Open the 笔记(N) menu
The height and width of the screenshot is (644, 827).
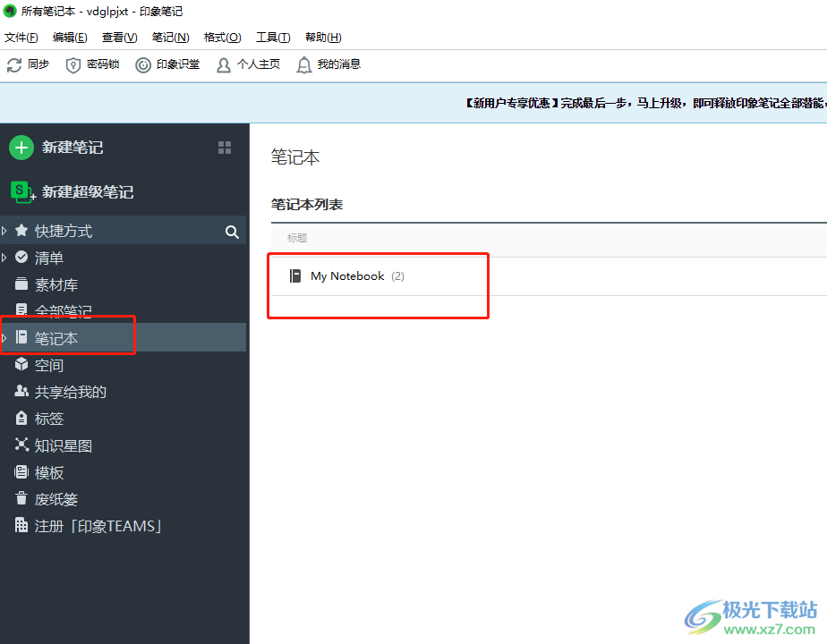point(170,38)
